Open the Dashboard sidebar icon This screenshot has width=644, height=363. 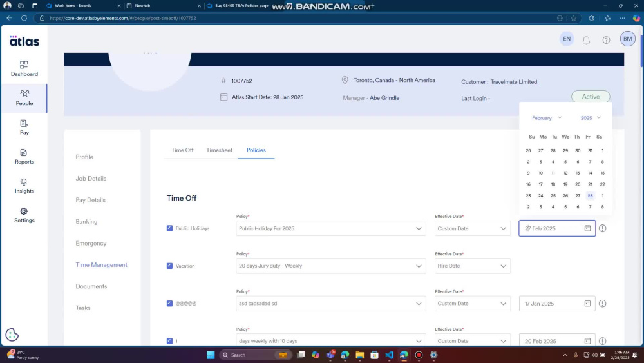[x=24, y=68]
